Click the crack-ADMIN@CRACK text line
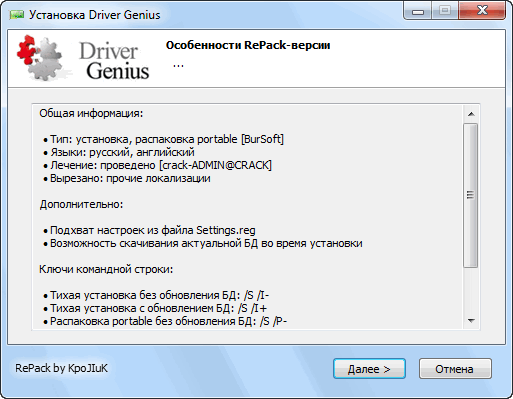 [x=157, y=165]
